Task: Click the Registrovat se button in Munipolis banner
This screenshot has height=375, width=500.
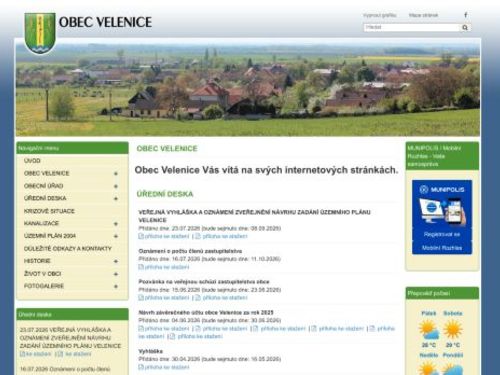Action: (442, 234)
